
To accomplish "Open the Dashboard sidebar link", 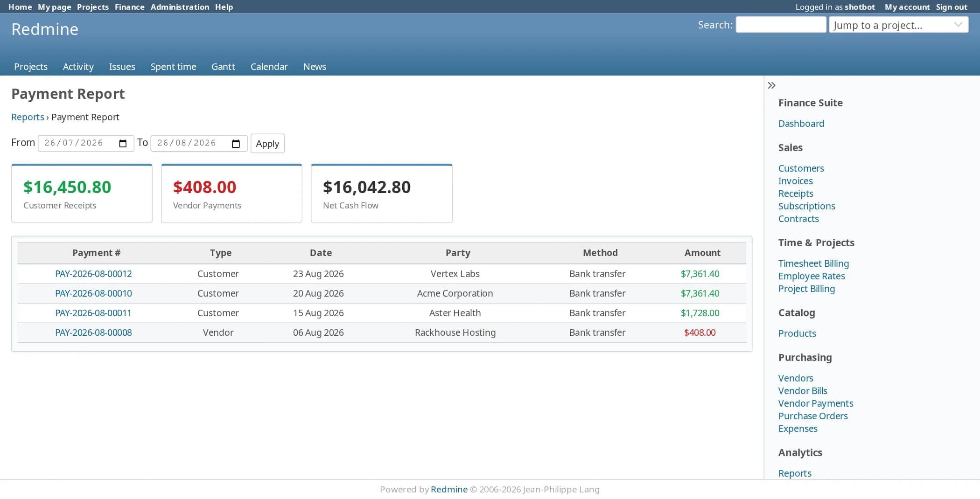I will 801,124.
